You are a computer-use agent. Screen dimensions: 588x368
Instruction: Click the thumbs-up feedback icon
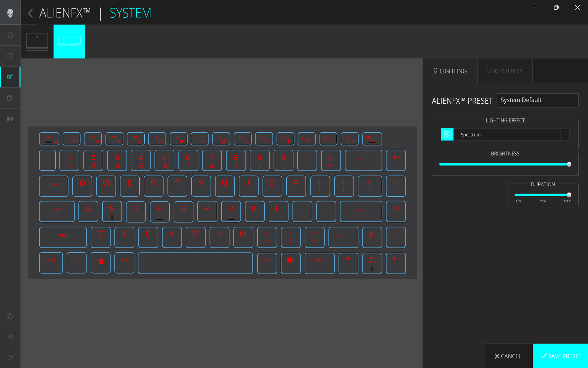click(10, 316)
